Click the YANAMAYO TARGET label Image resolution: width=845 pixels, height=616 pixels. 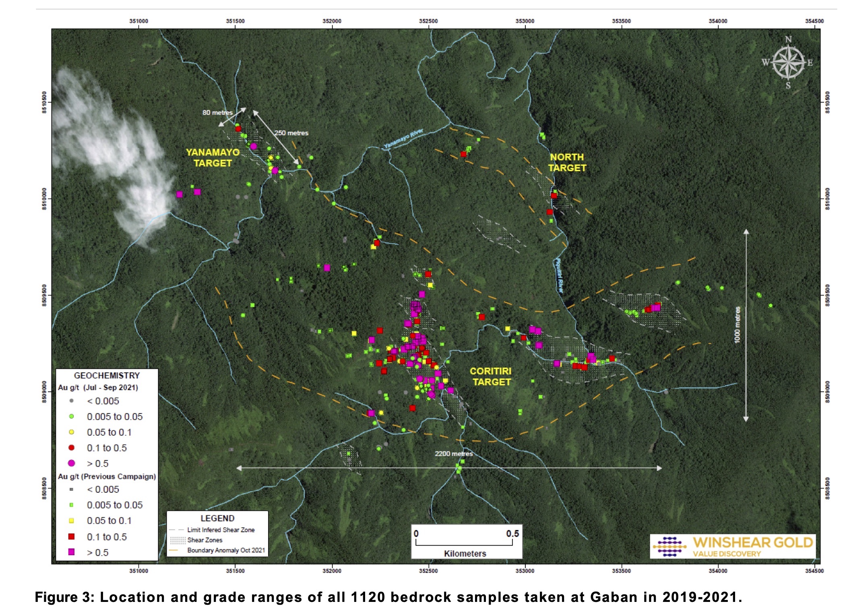(x=213, y=158)
